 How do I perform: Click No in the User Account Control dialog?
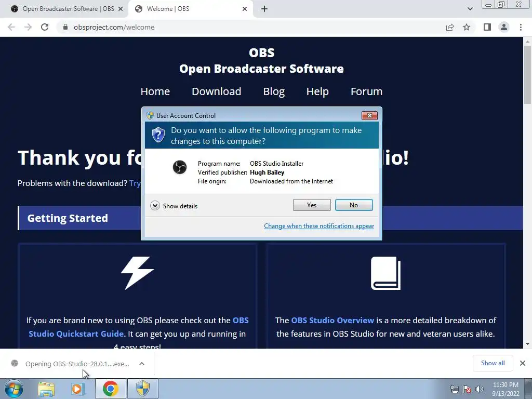353,205
